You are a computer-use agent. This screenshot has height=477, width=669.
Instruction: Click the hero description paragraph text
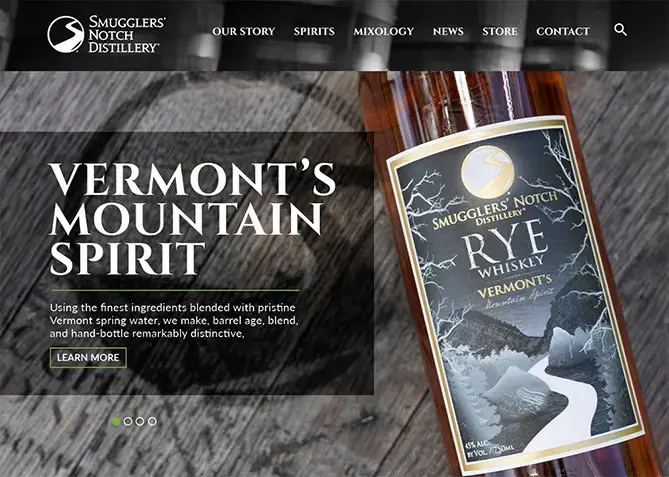pyautogui.click(x=174, y=320)
